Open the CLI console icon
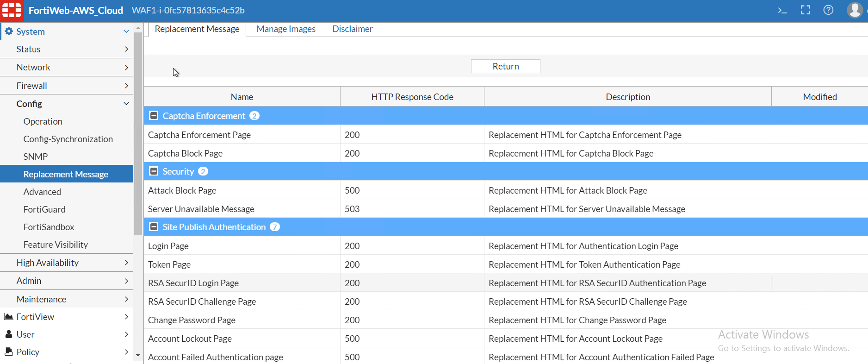Viewport: 868px width, 364px height. click(x=782, y=10)
